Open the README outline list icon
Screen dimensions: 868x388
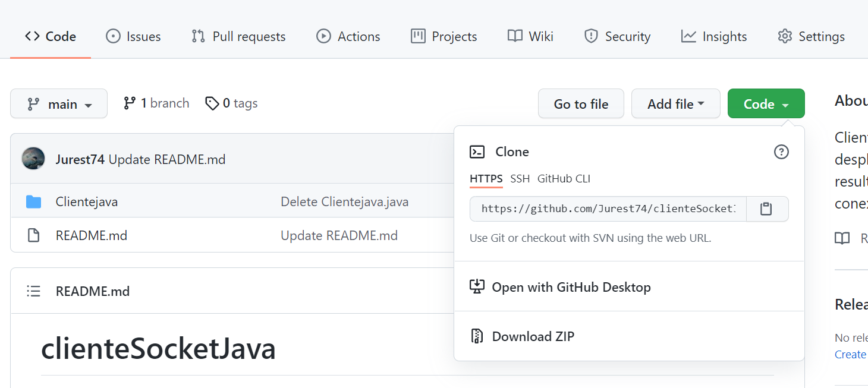coord(34,291)
